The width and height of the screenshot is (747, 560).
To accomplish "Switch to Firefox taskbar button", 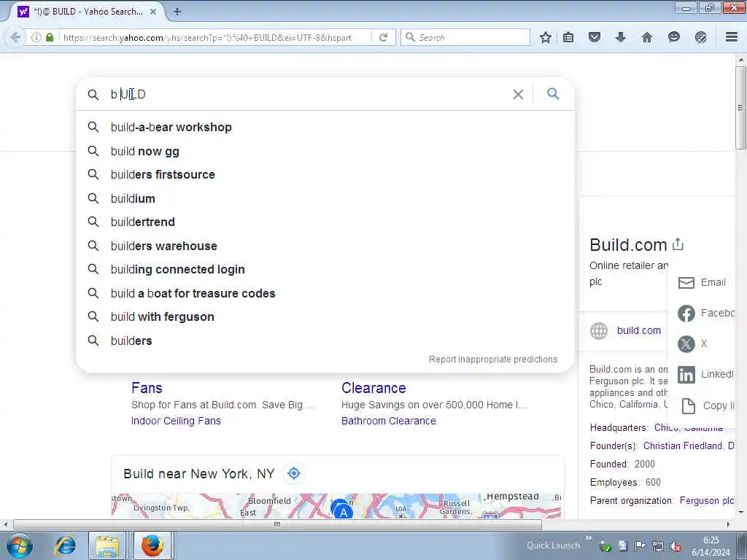I will point(152,545).
